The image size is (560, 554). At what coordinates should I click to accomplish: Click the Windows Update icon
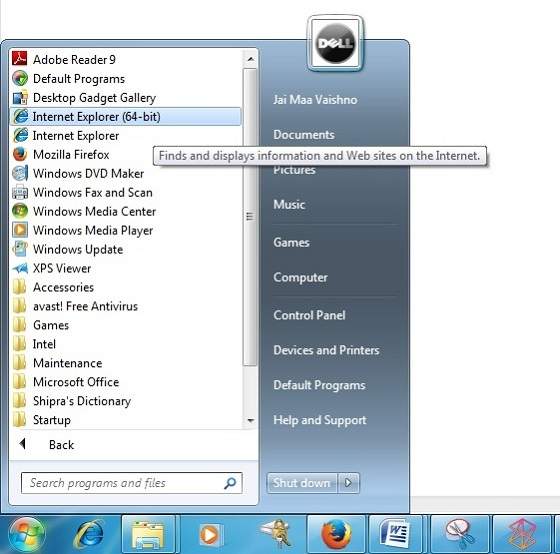(20, 249)
